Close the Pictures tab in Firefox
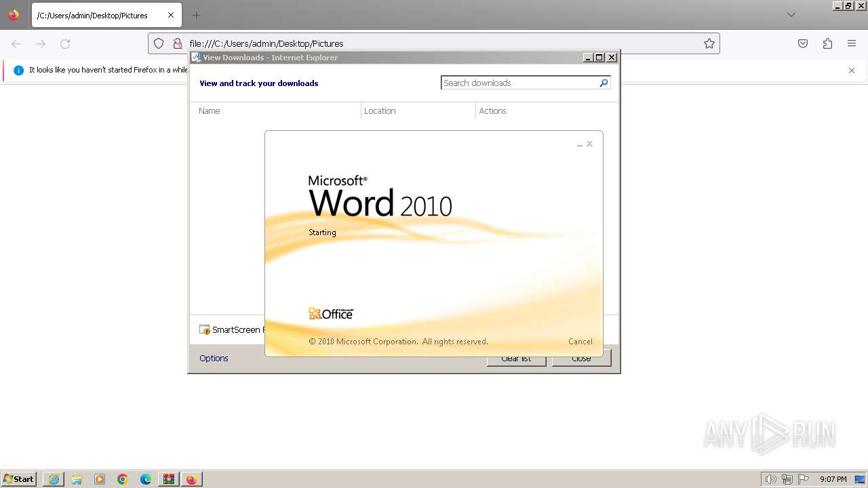The image size is (868, 488). pyautogui.click(x=171, y=15)
